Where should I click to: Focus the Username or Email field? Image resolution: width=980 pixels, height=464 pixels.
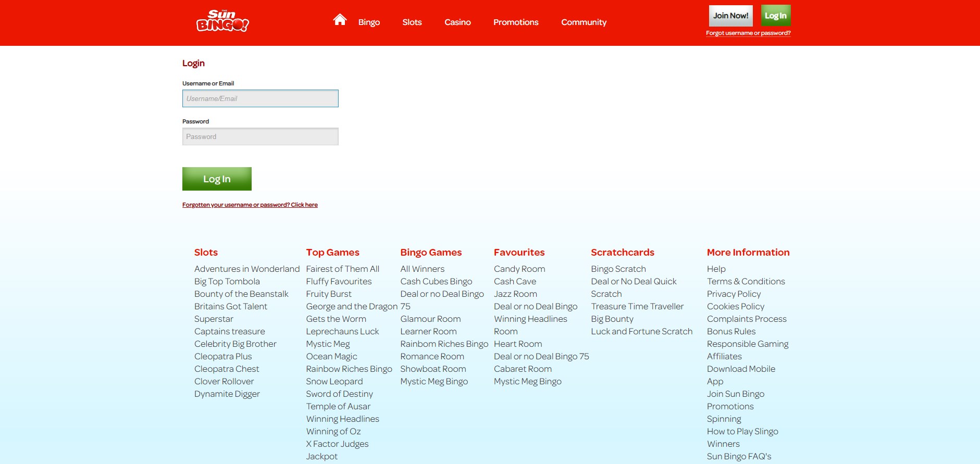260,98
